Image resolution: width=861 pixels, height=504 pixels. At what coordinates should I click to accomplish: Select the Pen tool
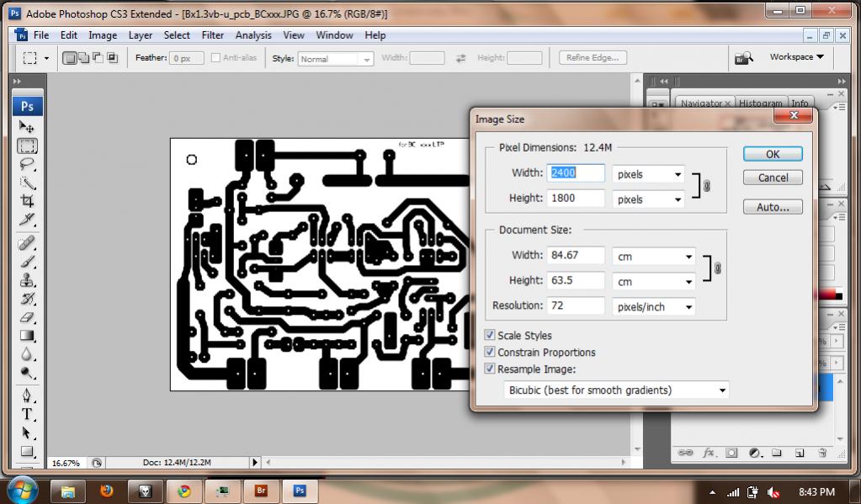(27, 395)
